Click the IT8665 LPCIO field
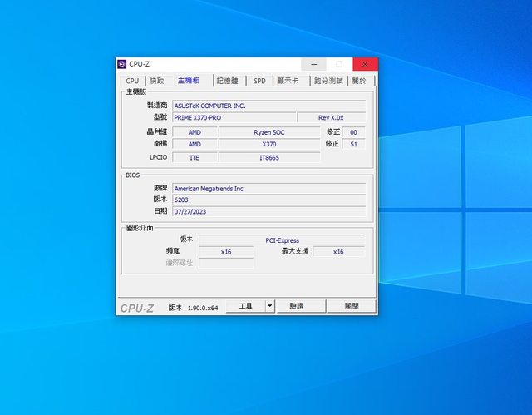This screenshot has width=532, height=415. (x=268, y=157)
